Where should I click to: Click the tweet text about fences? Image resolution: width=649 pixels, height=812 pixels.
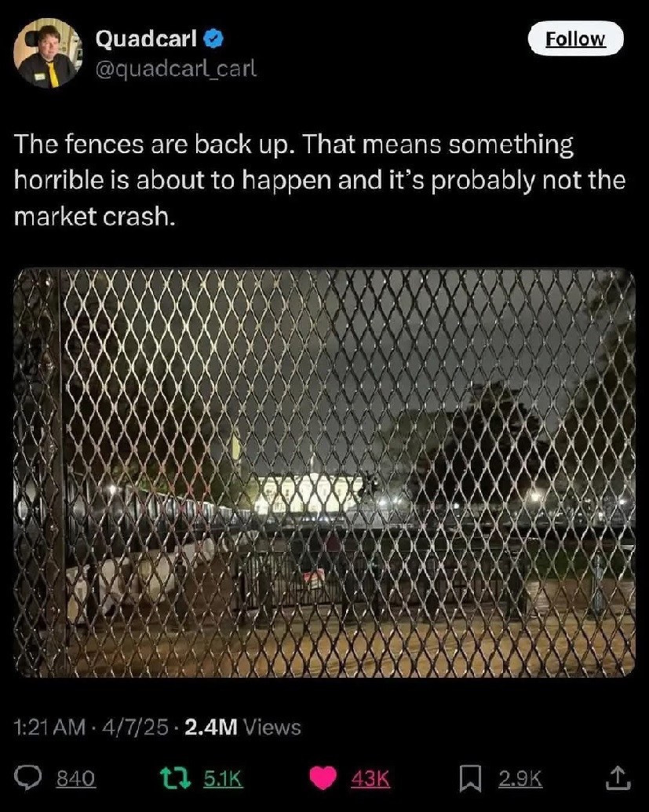(320, 181)
